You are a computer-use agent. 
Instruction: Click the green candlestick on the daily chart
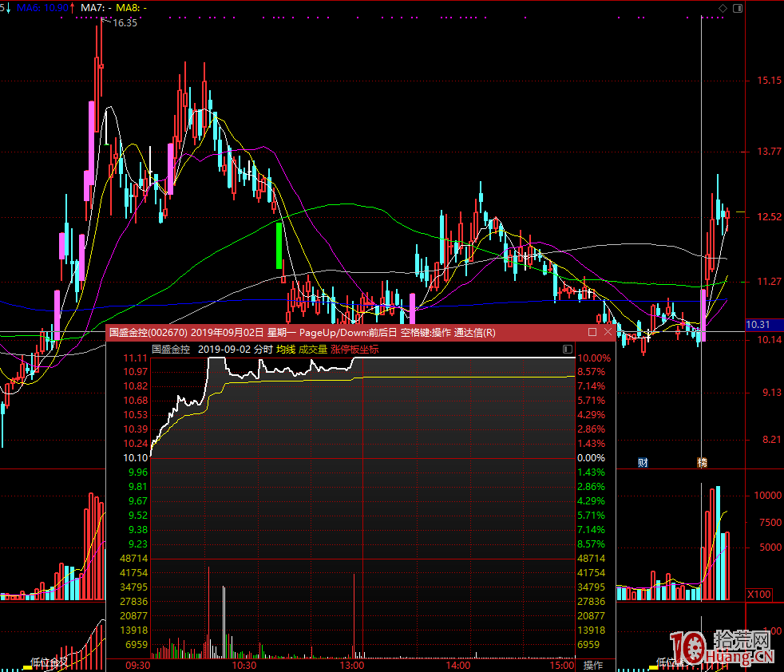pyautogui.click(x=279, y=246)
